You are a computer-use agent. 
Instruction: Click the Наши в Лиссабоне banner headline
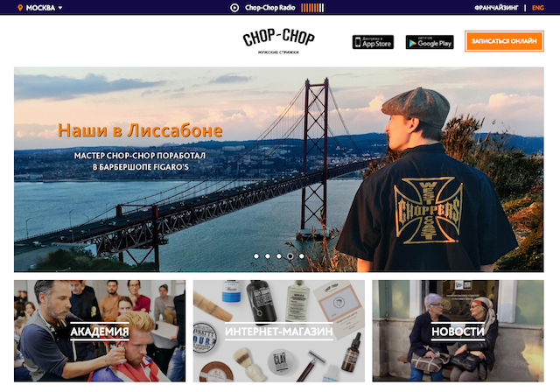pyautogui.click(x=140, y=130)
